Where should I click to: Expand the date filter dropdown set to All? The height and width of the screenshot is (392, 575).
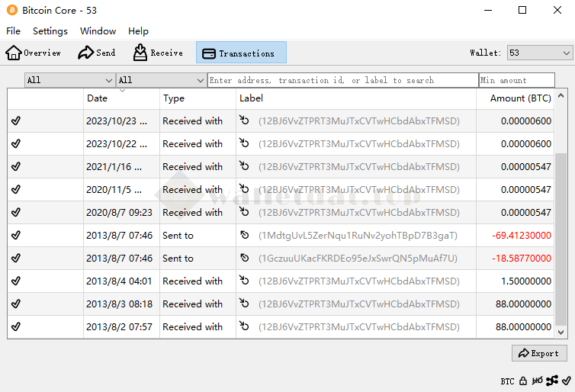tap(69, 80)
